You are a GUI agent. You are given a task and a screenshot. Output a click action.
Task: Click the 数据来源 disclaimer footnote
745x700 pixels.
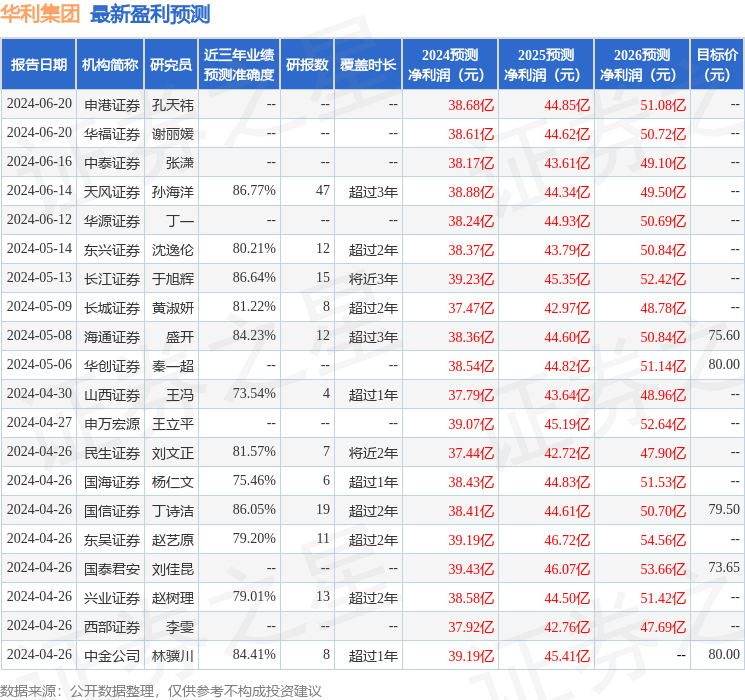point(161,690)
